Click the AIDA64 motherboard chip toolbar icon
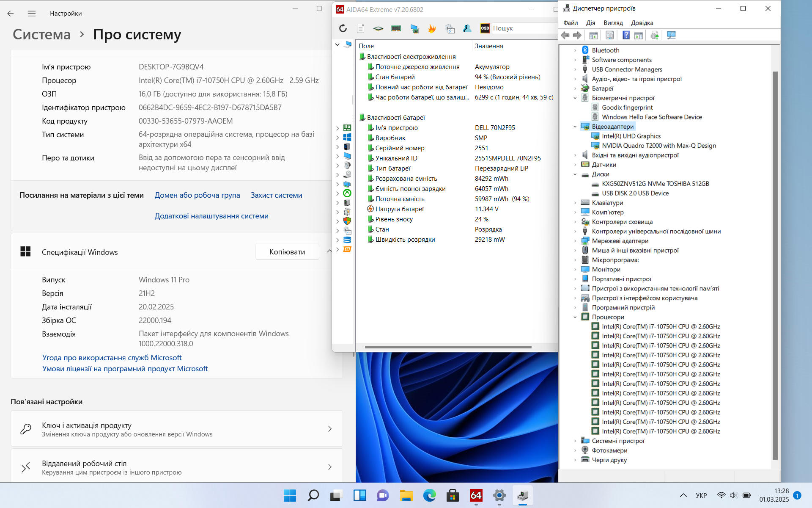This screenshot has height=508, width=812. pos(378,28)
